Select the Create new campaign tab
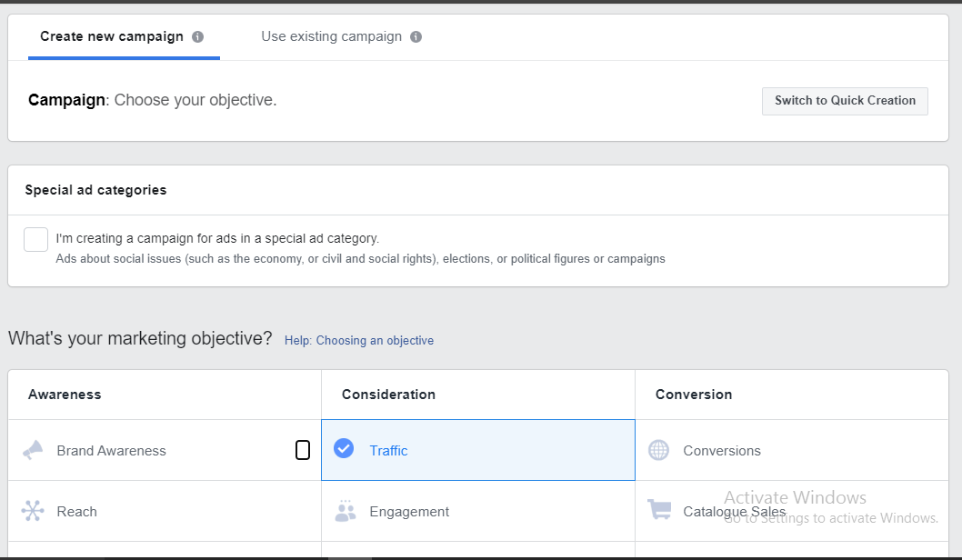The image size is (962, 560). coord(112,37)
